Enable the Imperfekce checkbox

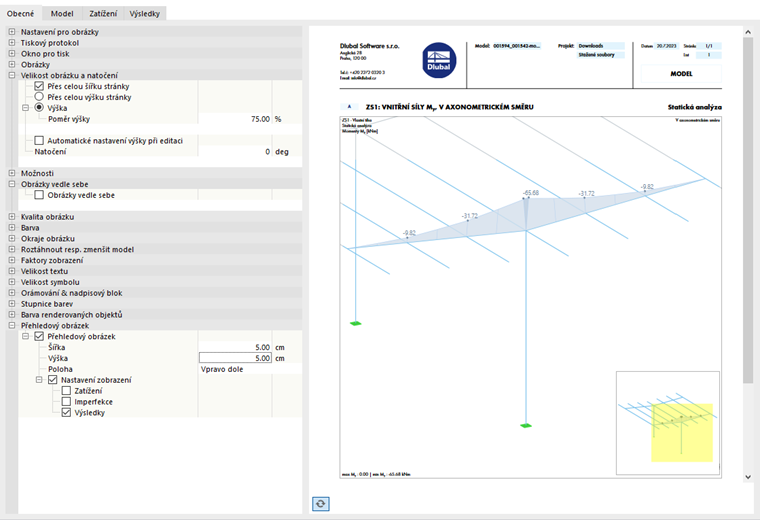(66, 402)
